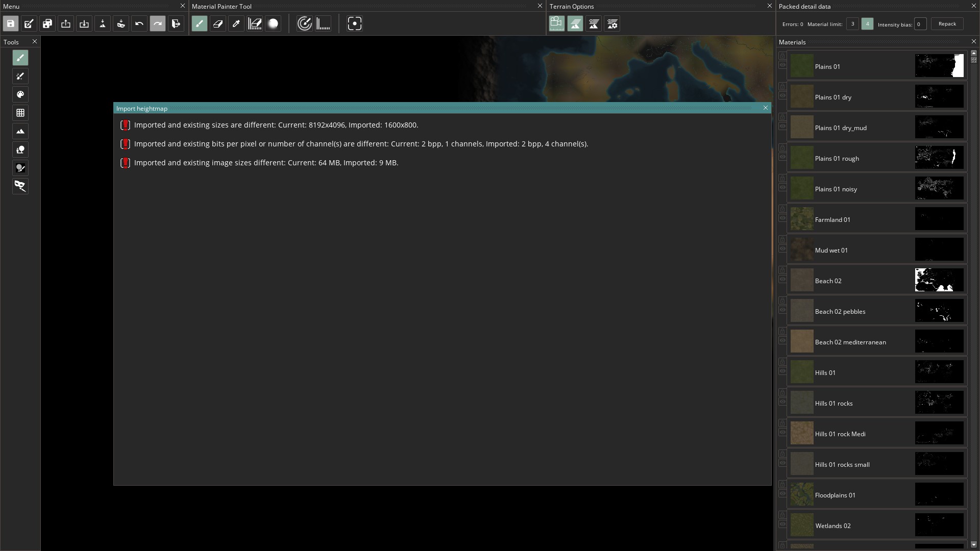Screen dimensions: 980x551
Task: Click the Material Painter Tool panel header
Action: (x=222, y=6)
